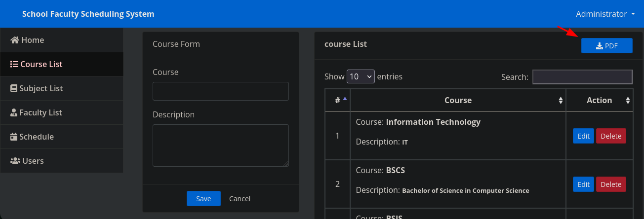Save the course form
The image size is (644, 219).
click(203, 198)
